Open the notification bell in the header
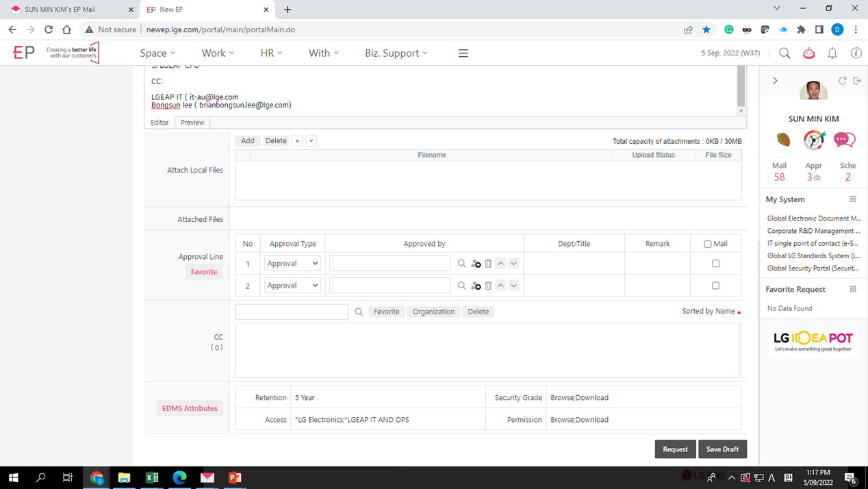Viewport: 868px width, 489px height. (x=832, y=53)
